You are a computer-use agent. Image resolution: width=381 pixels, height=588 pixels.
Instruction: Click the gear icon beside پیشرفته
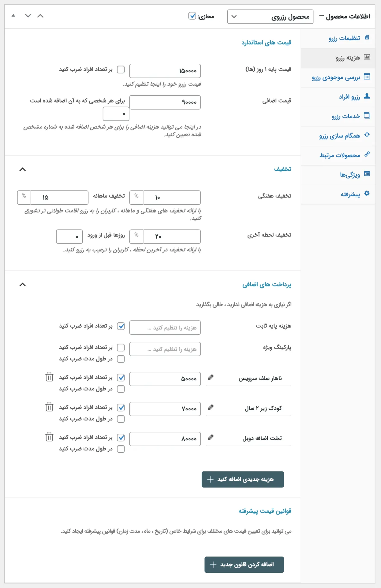[367, 194]
